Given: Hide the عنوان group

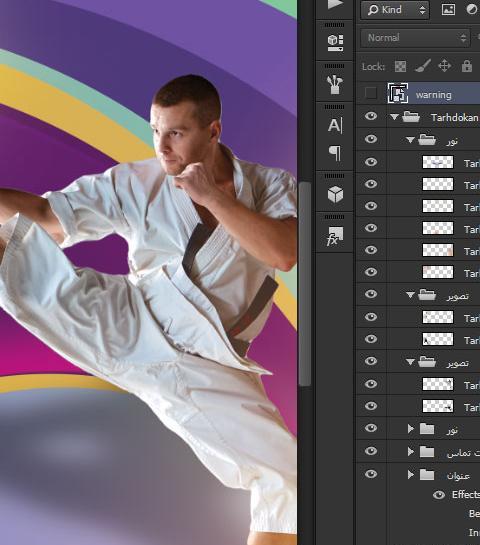Looking at the screenshot, I should coord(371,474).
